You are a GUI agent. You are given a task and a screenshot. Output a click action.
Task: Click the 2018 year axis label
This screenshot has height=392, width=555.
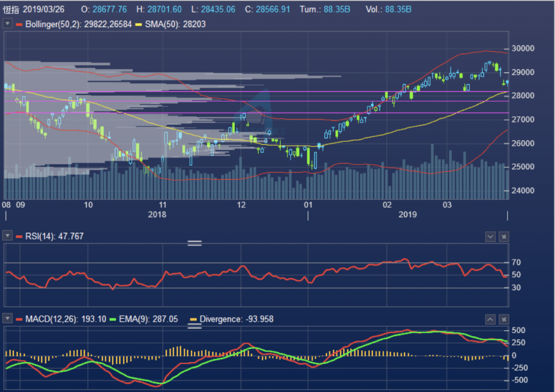(157, 214)
